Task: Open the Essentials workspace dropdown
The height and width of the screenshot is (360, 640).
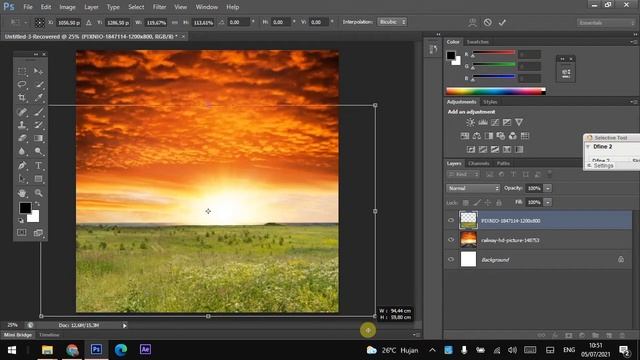Action: click(606, 23)
